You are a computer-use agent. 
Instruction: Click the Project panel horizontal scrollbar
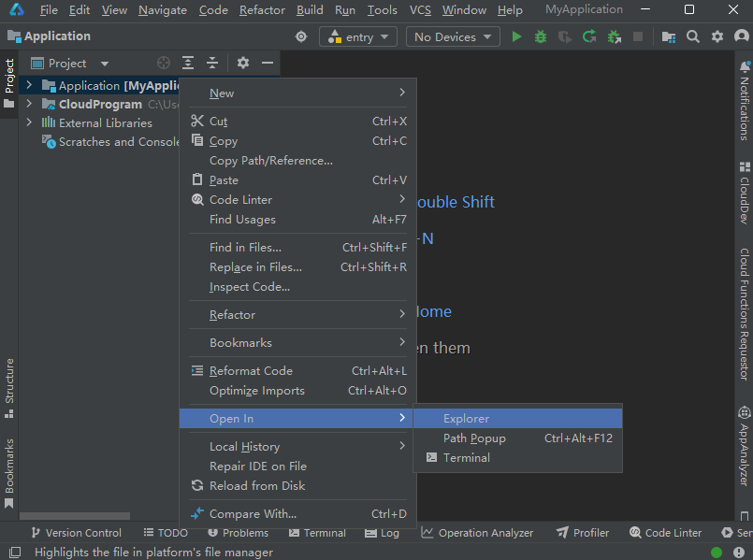(x=75, y=516)
